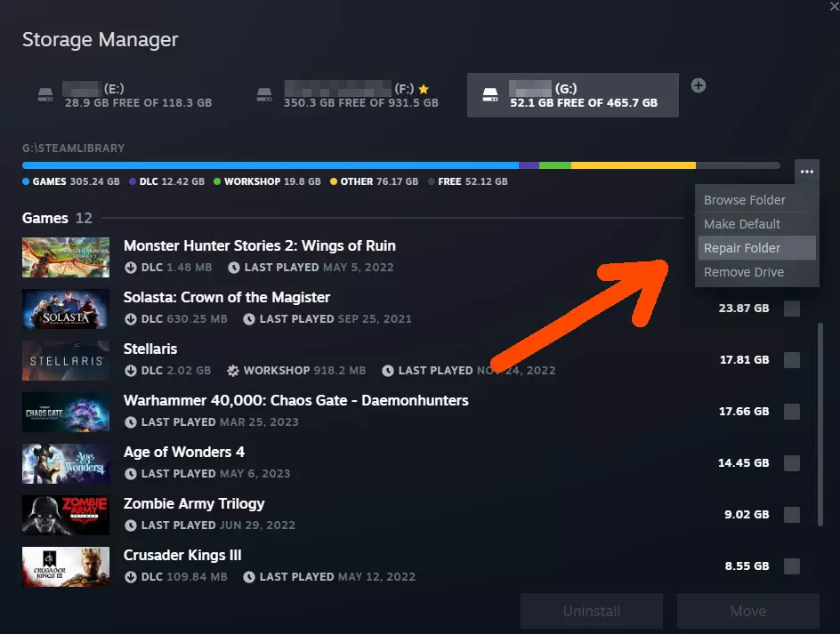Click the Move button
Screen dimensions: 840x634
[747, 611]
